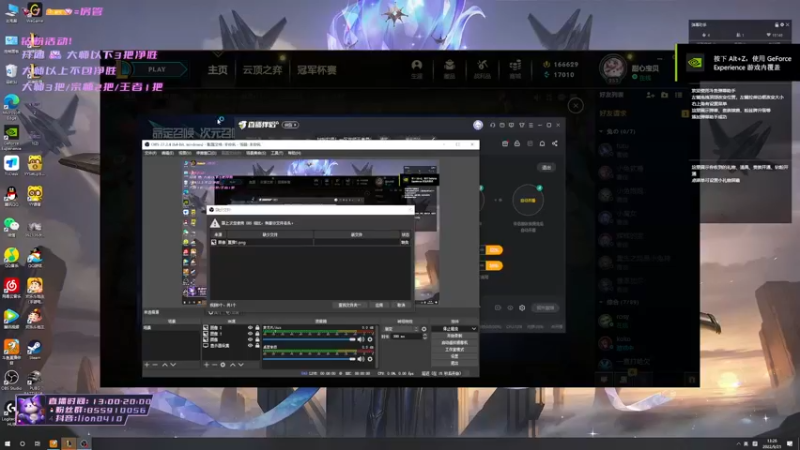Toggle visibility eye of third OBS source
The image size is (800, 450).
point(250,340)
